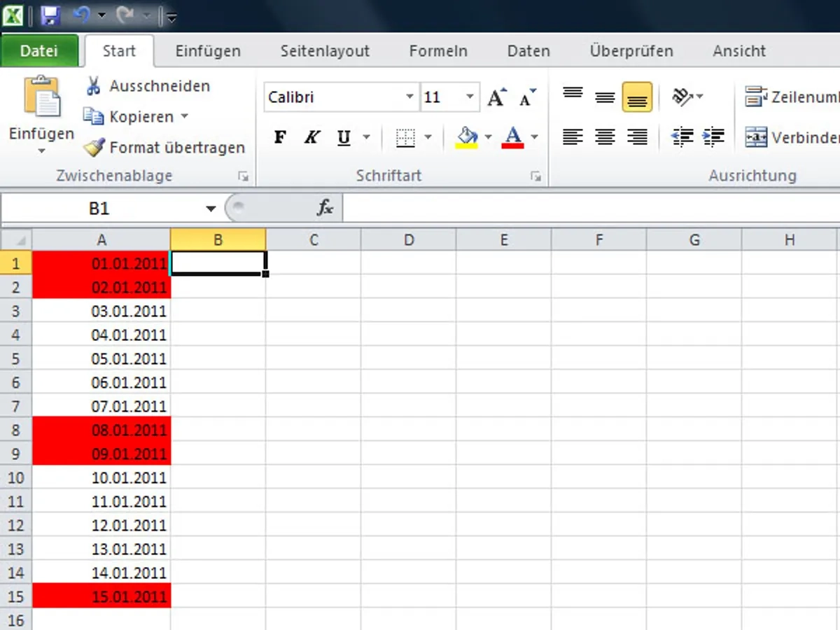Viewport: 840px width, 630px height.
Task: Click the Undo arrow icon
Action: click(82, 15)
